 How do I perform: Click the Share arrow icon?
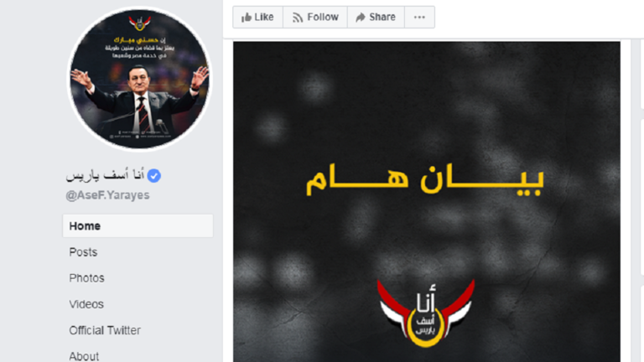[361, 18]
